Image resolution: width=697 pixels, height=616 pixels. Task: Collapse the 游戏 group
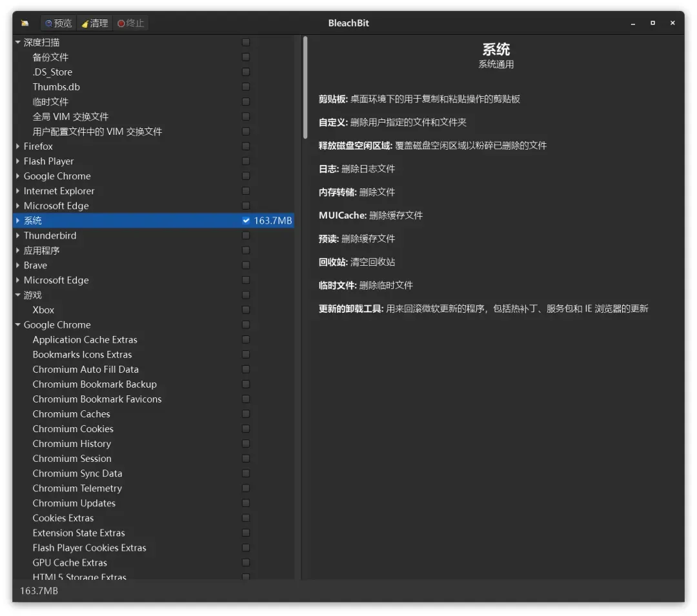[x=18, y=295]
